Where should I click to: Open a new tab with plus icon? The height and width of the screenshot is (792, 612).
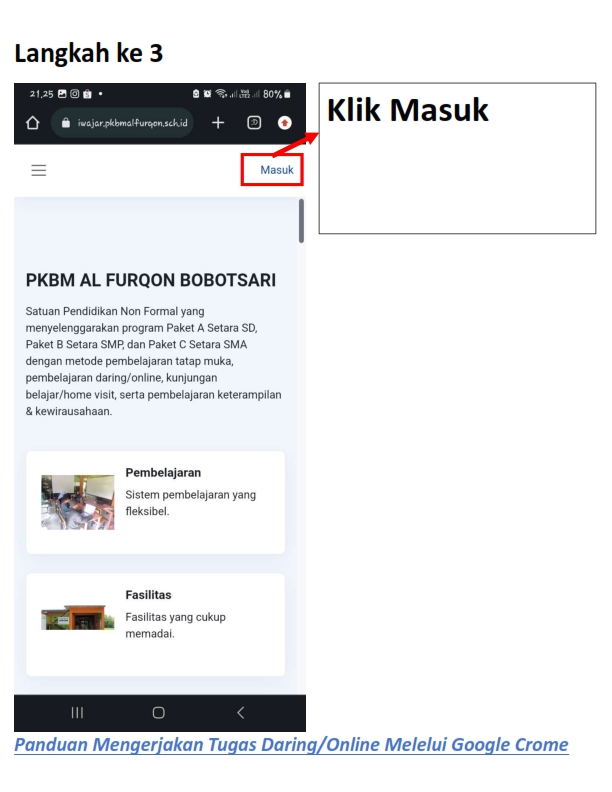[x=218, y=122]
